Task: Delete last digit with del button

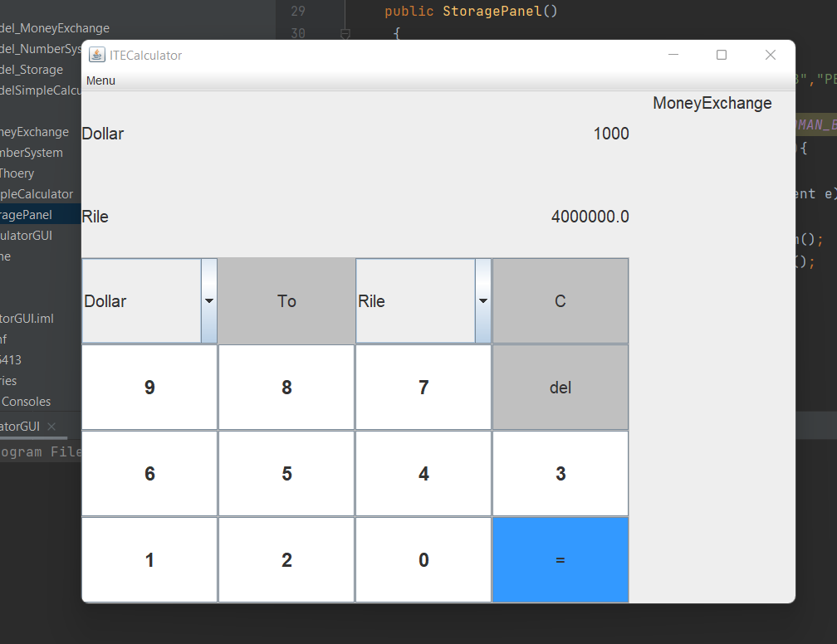Action: [x=560, y=388]
